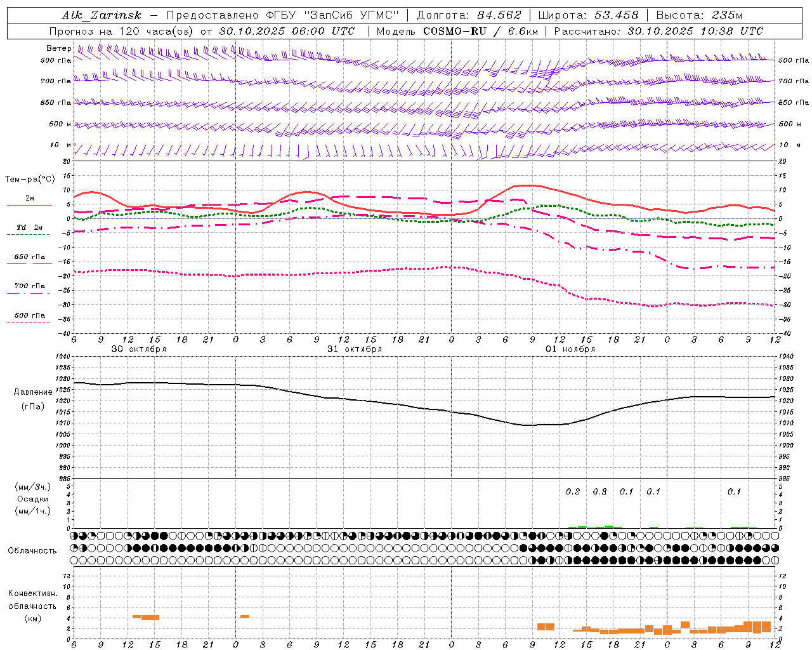Image resolution: width=812 pixels, height=650 pixels.
Task: Click the precipitation amount "0.3"
Action: click(599, 491)
